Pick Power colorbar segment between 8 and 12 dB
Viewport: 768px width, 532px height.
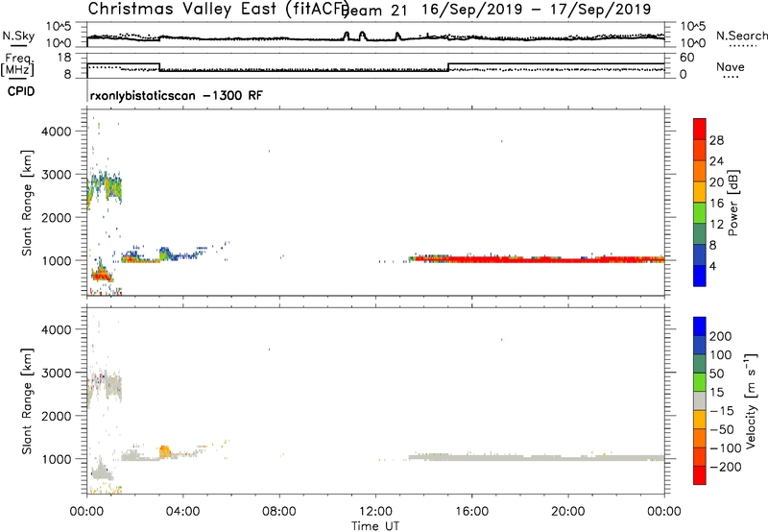pos(700,233)
